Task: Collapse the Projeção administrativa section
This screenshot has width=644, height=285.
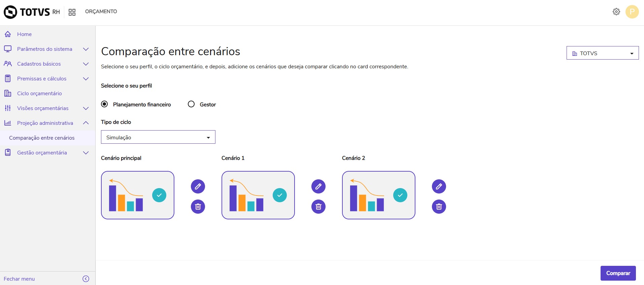Action: [86, 123]
